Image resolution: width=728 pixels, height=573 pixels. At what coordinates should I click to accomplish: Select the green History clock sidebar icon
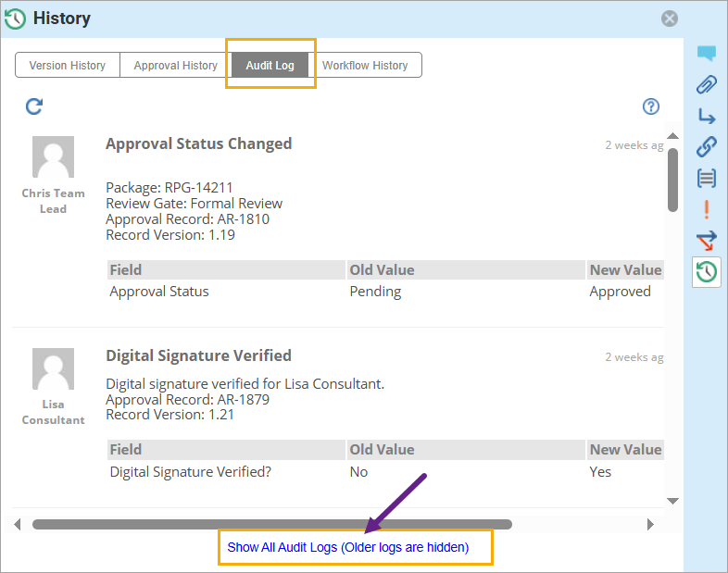pyautogui.click(x=707, y=271)
